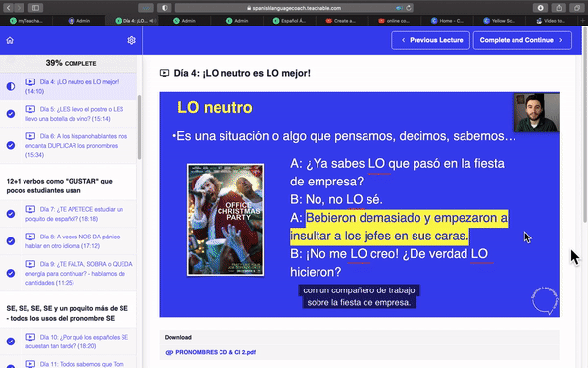This screenshot has width=588, height=368.
Task: Click video icon beside Día 7 lecture
Action: click(x=30, y=209)
